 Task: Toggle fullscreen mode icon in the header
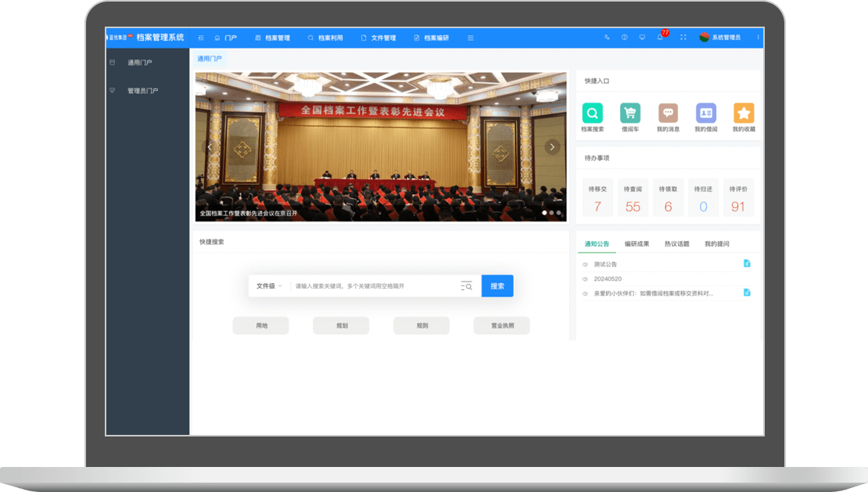pyautogui.click(x=683, y=38)
